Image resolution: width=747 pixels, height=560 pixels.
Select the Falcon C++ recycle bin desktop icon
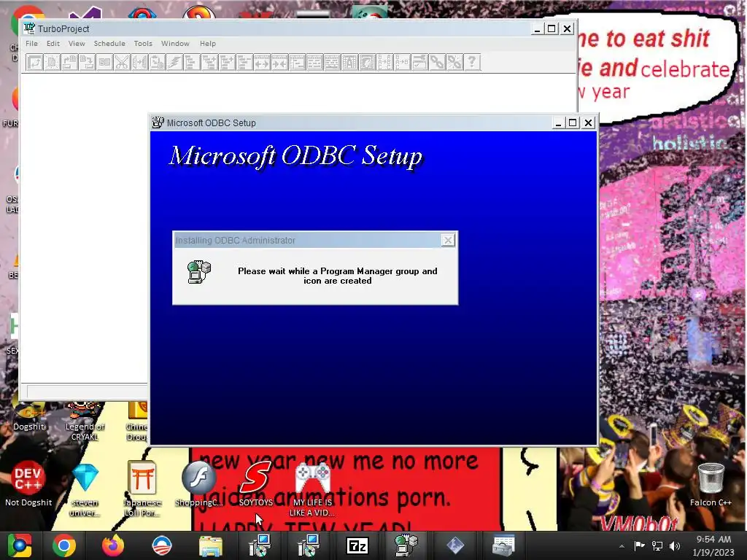pos(711,484)
